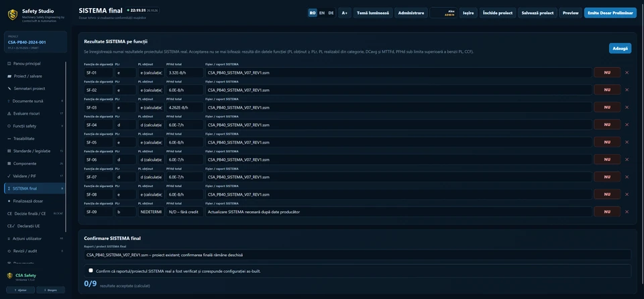
Task: Click Salvează proiect
Action: (537, 13)
